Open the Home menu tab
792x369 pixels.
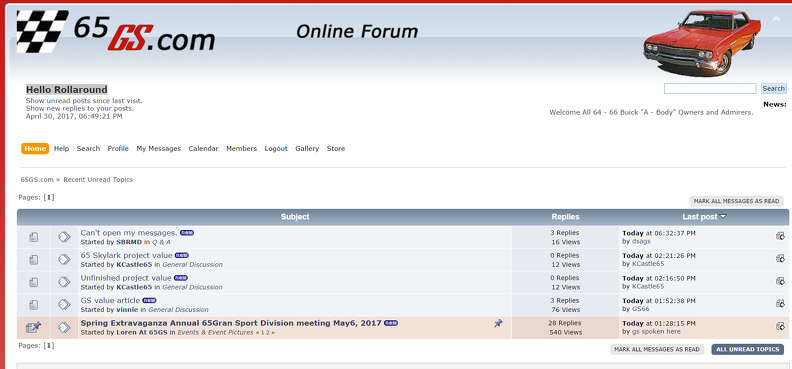(x=35, y=148)
